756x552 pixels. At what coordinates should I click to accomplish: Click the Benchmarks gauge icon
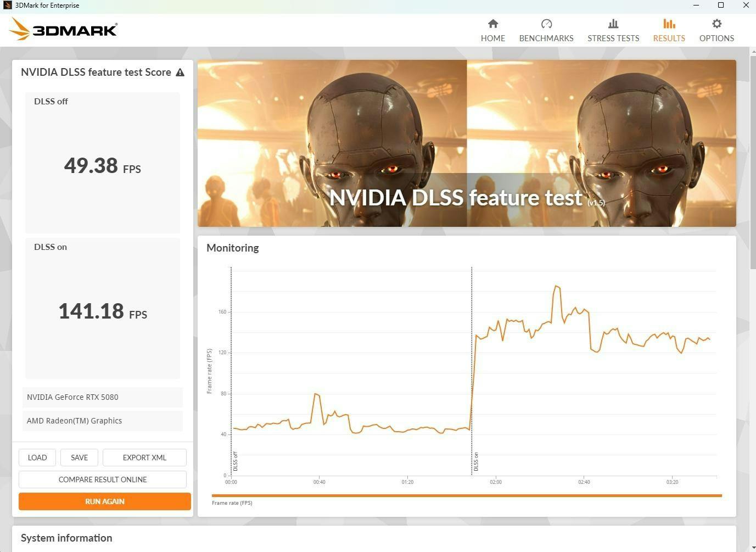tap(546, 24)
